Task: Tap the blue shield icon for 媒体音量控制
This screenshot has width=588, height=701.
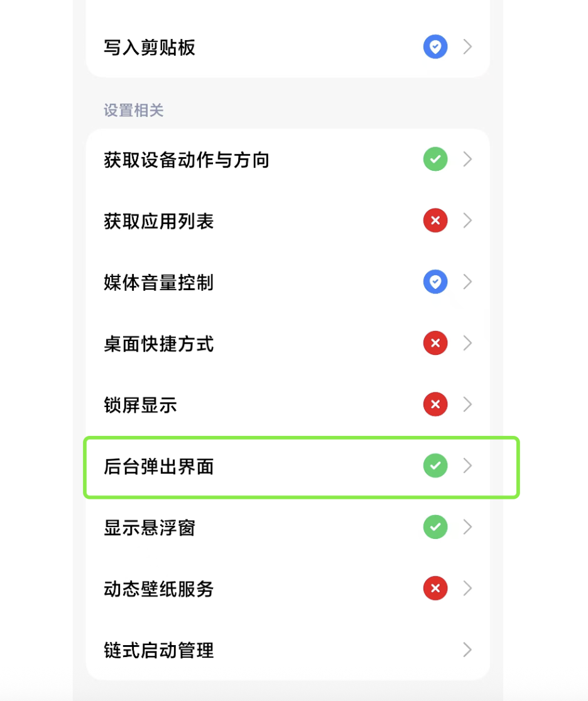Action: pos(435,281)
